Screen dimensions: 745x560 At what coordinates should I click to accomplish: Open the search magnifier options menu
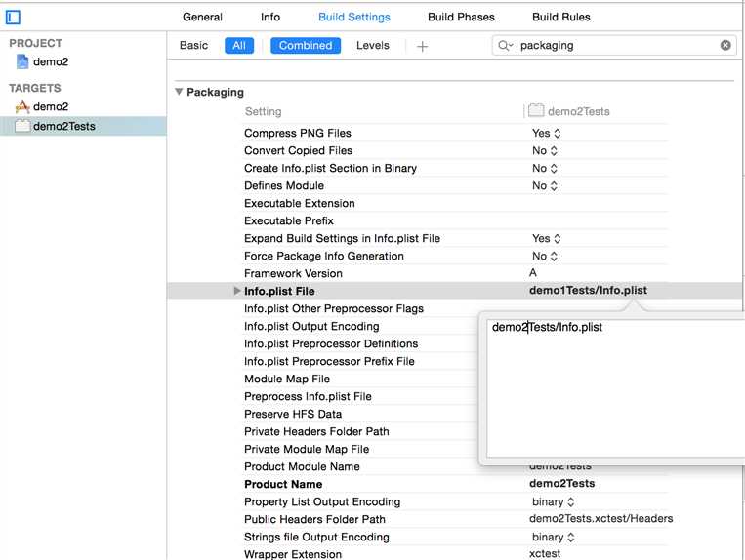(x=505, y=46)
